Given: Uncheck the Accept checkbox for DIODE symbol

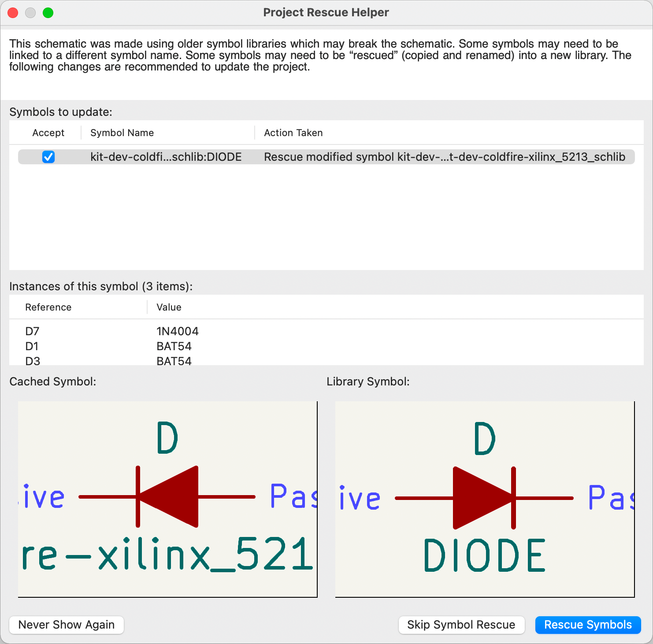Looking at the screenshot, I should click(x=48, y=157).
